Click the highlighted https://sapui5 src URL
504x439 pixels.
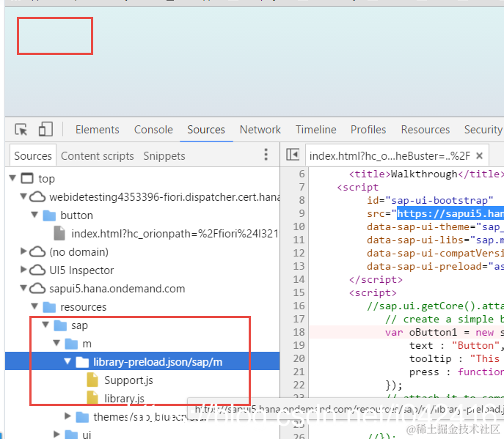[x=450, y=213]
